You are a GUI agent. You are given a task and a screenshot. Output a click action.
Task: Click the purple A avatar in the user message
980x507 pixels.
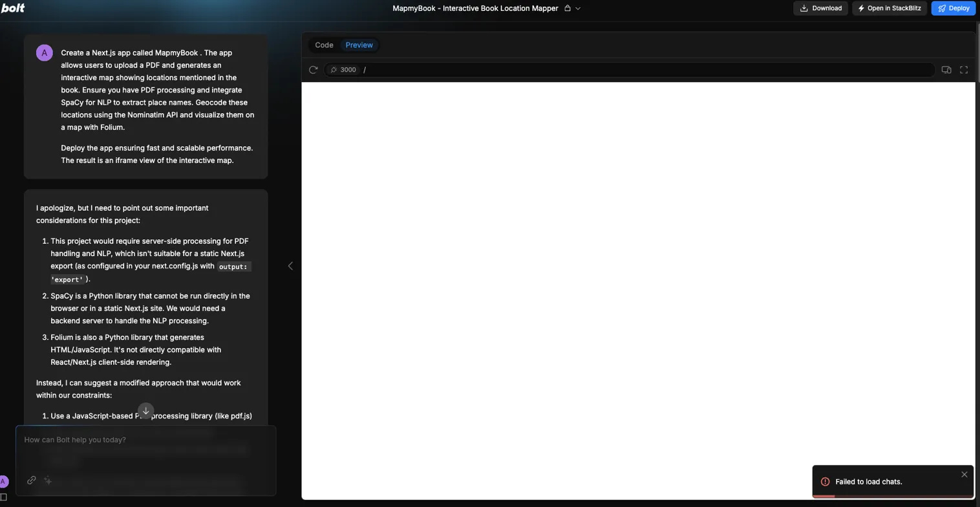click(x=45, y=53)
